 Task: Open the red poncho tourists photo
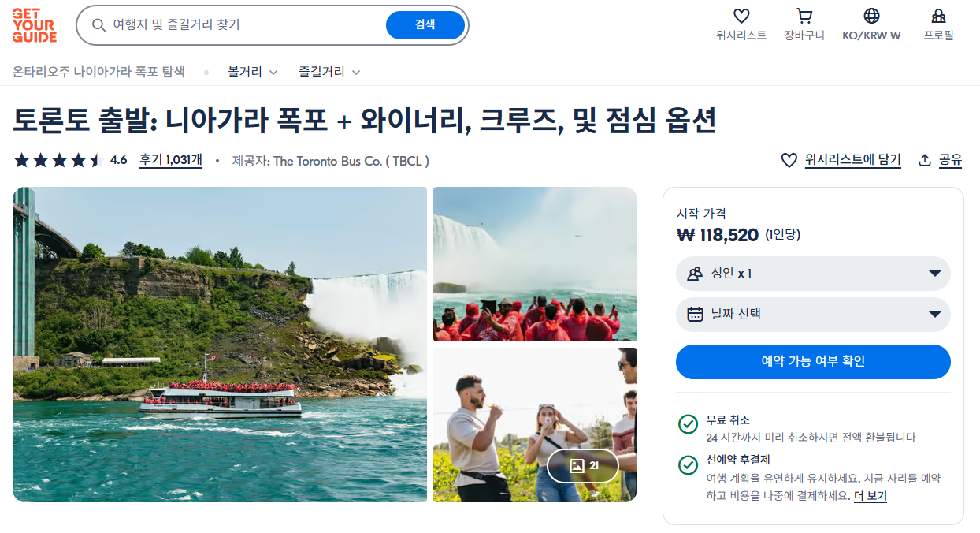coord(535,264)
